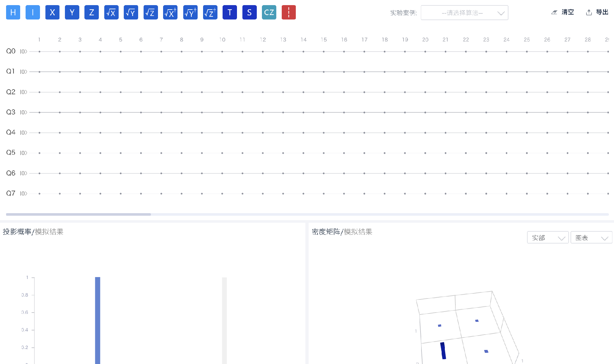Click the 清空 clear circuit button
Image resolution: width=614 pixels, height=364 pixels.
tap(563, 12)
